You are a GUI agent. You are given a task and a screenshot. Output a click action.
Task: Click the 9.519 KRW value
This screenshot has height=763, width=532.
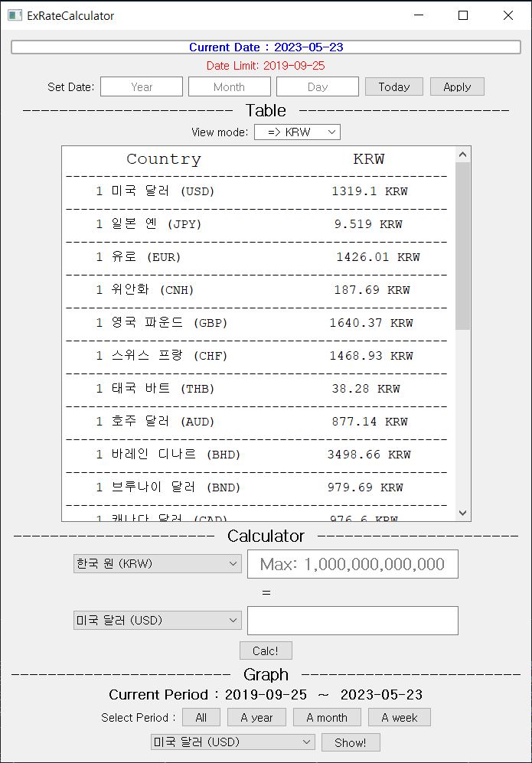tap(368, 224)
